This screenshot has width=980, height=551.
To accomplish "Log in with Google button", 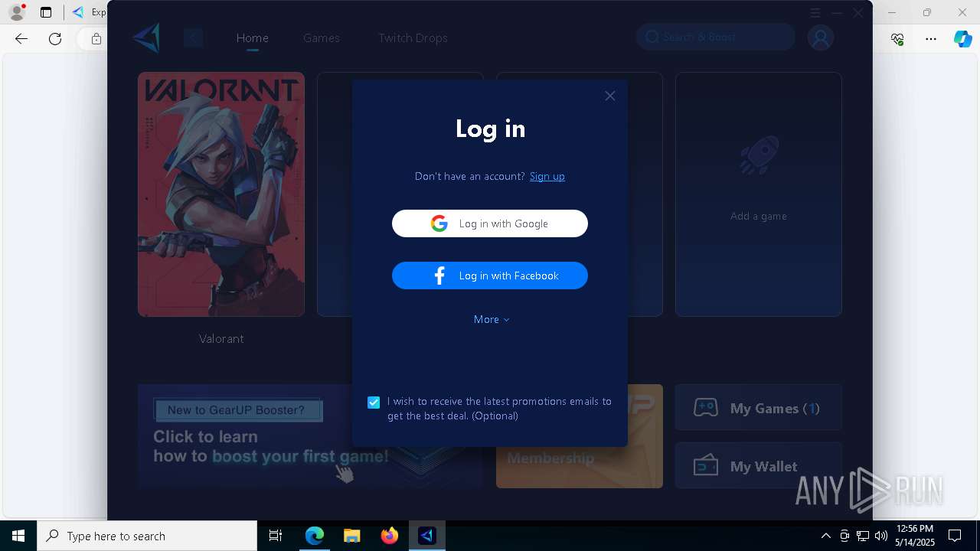I will (x=490, y=223).
